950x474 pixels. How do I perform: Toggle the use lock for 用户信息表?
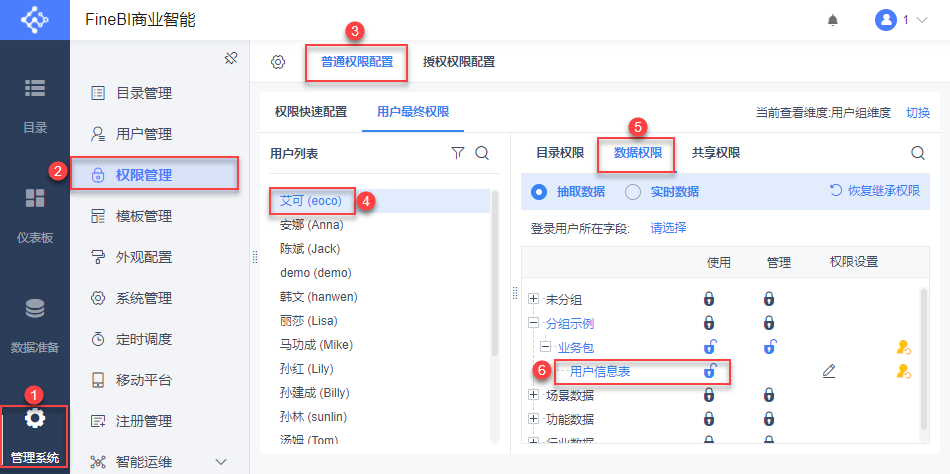(x=710, y=371)
